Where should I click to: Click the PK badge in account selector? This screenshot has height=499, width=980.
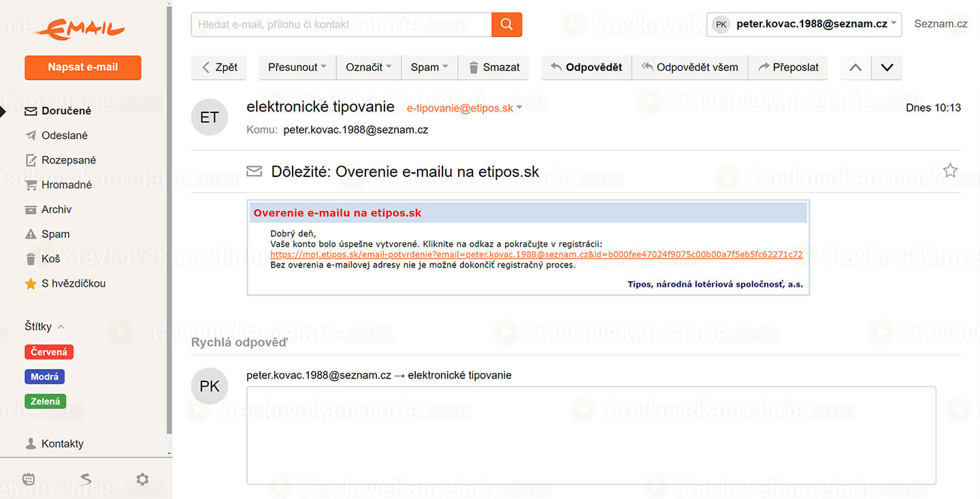(x=721, y=25)
